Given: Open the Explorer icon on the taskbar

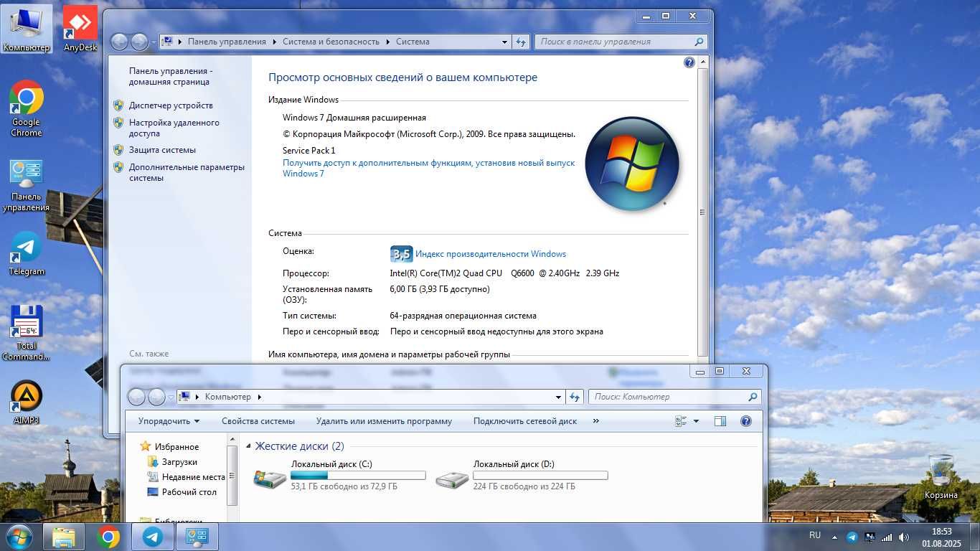Looking at the screenshot, I should tap(64, 537).
